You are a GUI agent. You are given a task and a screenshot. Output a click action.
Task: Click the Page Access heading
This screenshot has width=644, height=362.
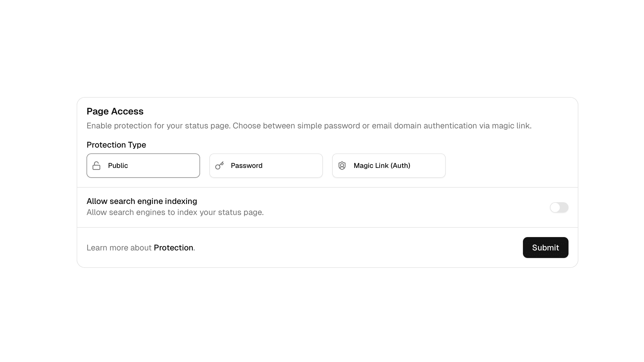click(x=115, y=111)
